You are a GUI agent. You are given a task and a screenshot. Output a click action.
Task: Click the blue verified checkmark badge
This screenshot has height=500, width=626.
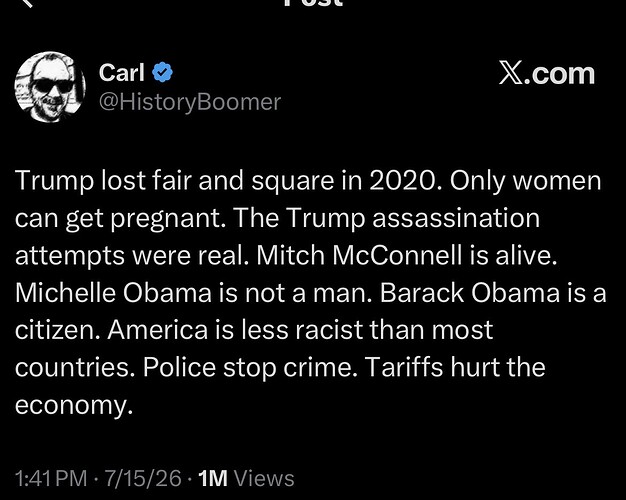pyautogui.click(x=162, y=73)
